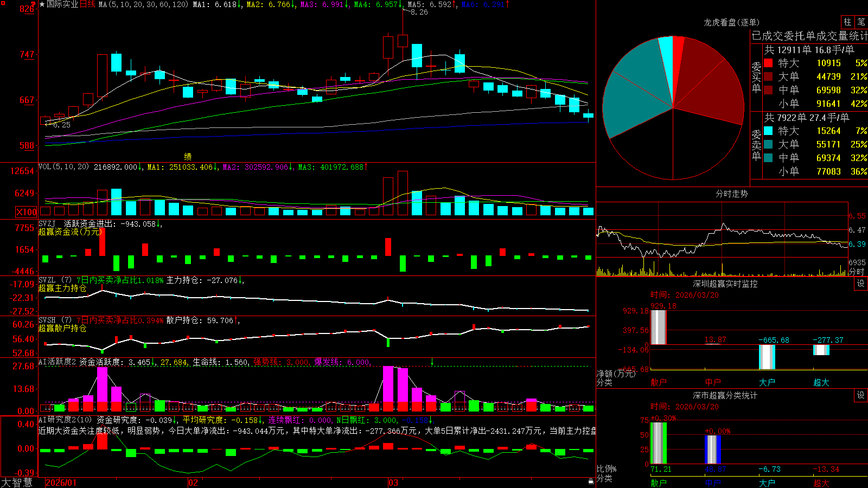Select the teal 中单 sell-order swatch
This screenshot has width=868, height=488.
click(768, 158)
